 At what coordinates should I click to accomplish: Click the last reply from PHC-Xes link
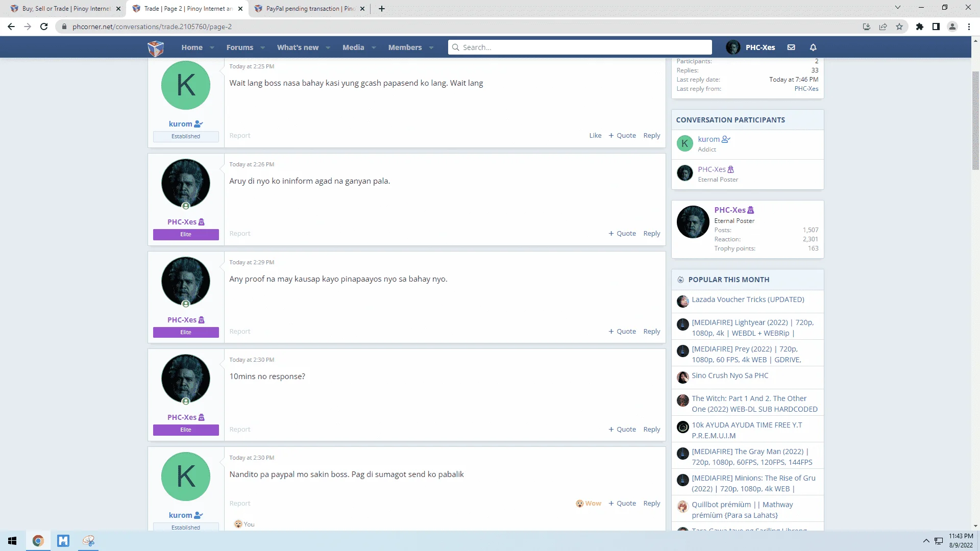coord(806,89)
